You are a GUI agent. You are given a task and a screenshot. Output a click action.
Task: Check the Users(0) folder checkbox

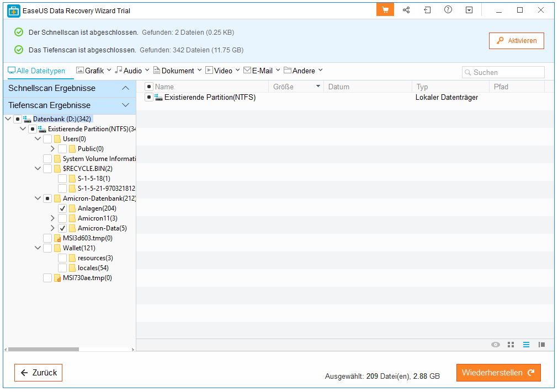(47, 139)
